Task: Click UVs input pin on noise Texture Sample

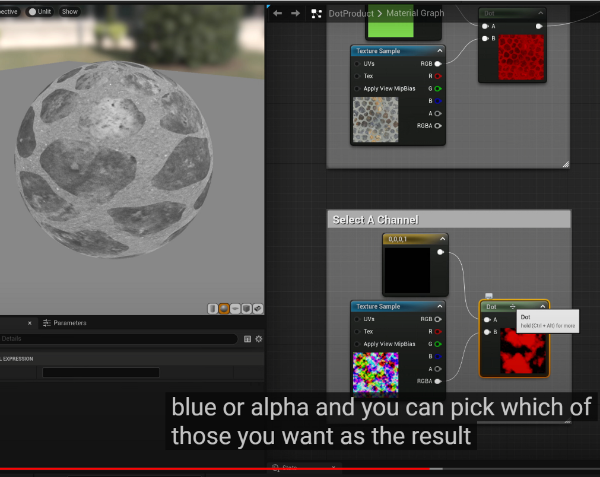Action: [x=357, y=319]
